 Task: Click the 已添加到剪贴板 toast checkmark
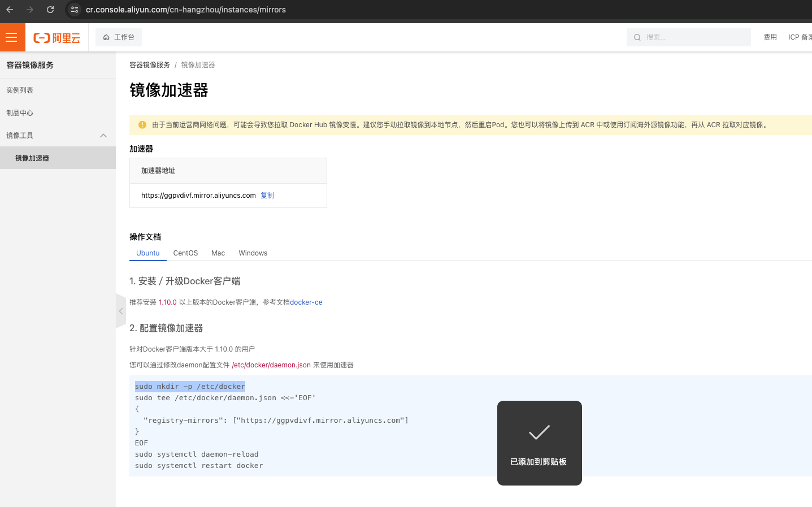(540, 432)
